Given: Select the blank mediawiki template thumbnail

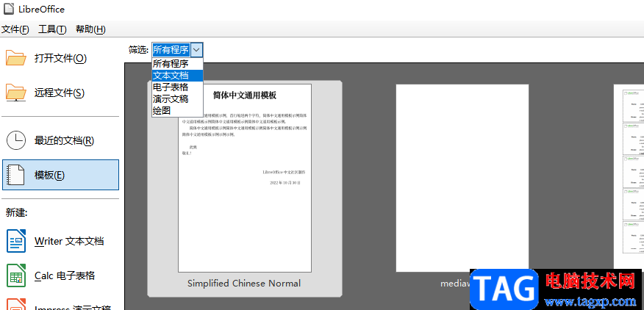Looking at the screenshot, I should (462, 178).
